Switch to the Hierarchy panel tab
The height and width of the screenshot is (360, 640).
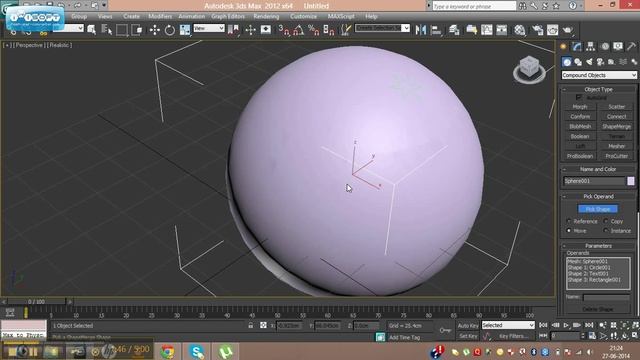591,47
